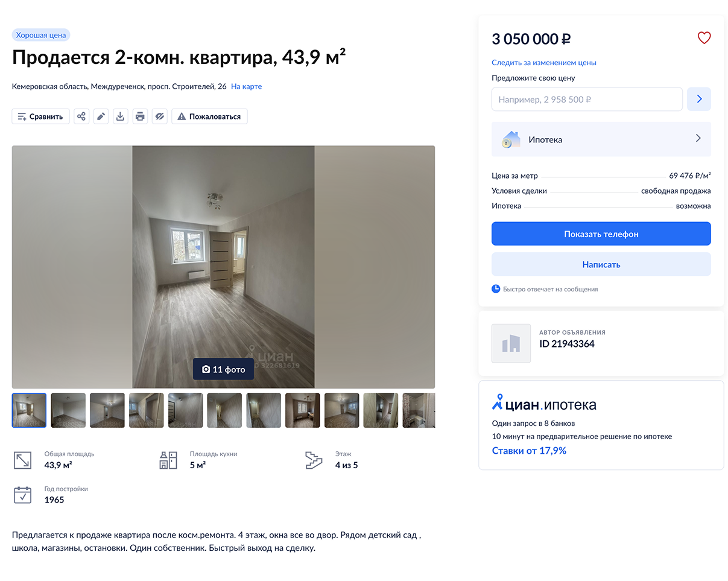Expand the Ипотека section
The image size is (728, 581).
pos(601,139)
